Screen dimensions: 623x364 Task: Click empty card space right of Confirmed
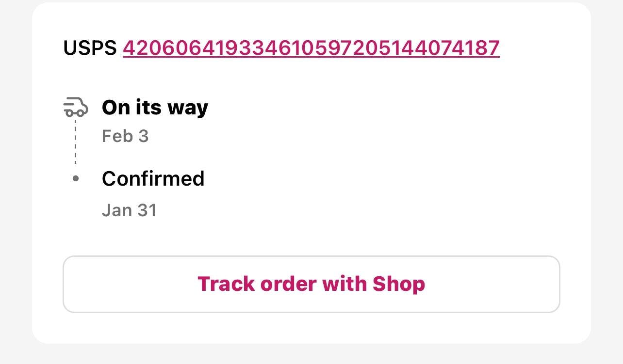[388, 179]
